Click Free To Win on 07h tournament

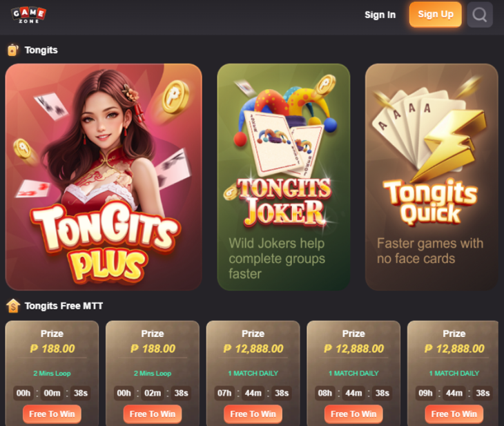click(253, 414)
